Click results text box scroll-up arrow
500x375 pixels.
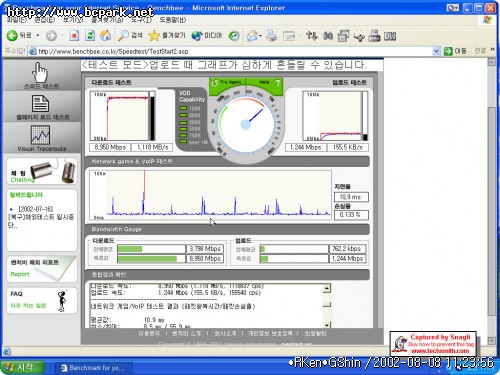327,288
